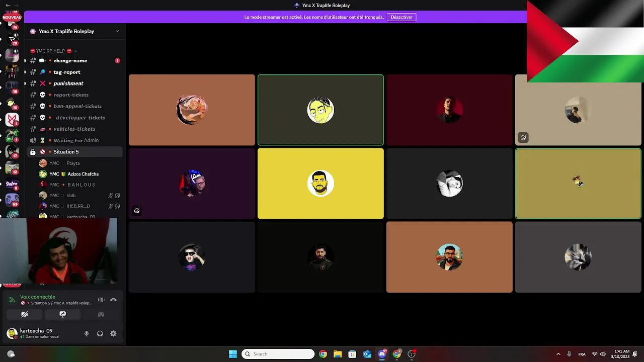Focus the bottom orange tile with bearded avatar
Image resolution: width=644 pixels, height=362 pixels.
point(449,257)
